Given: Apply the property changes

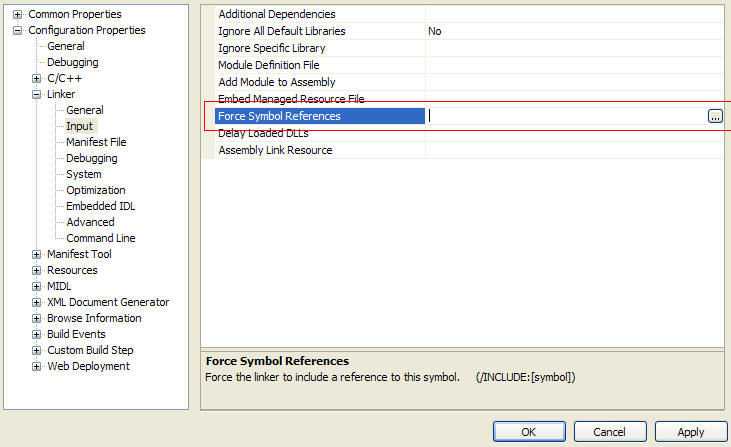Looking at the screenshot, I should (x=691, y=432).
